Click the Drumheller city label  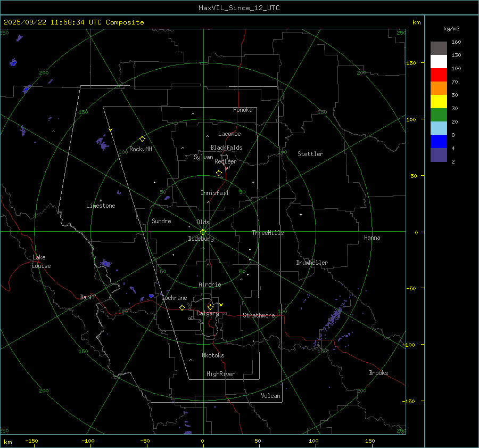pos(312,263)
